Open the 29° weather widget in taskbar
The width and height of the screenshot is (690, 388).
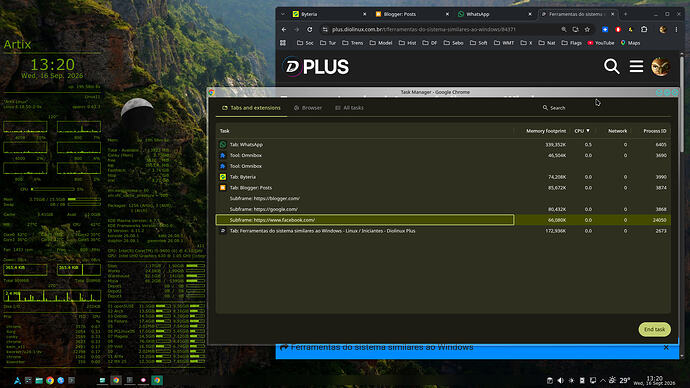tap(619, 381)
